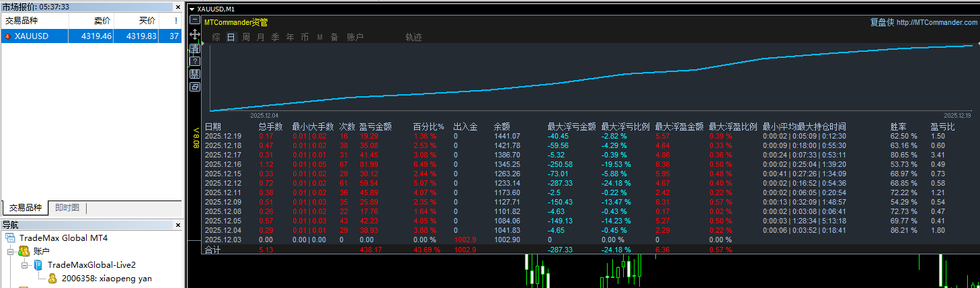Image resolution: width=980 pixels, height=288 pixels.
Task: Switch to the 周 weekly tab
Action: coord(246,38)
